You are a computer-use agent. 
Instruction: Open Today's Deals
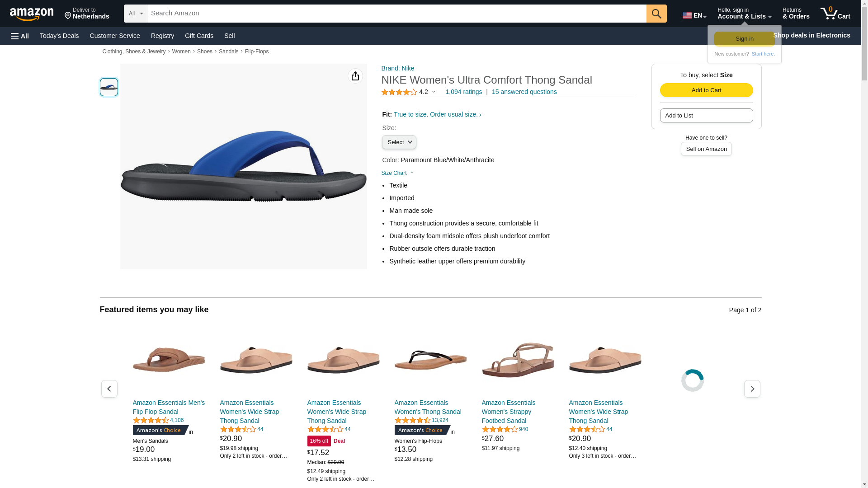(59, 36)
